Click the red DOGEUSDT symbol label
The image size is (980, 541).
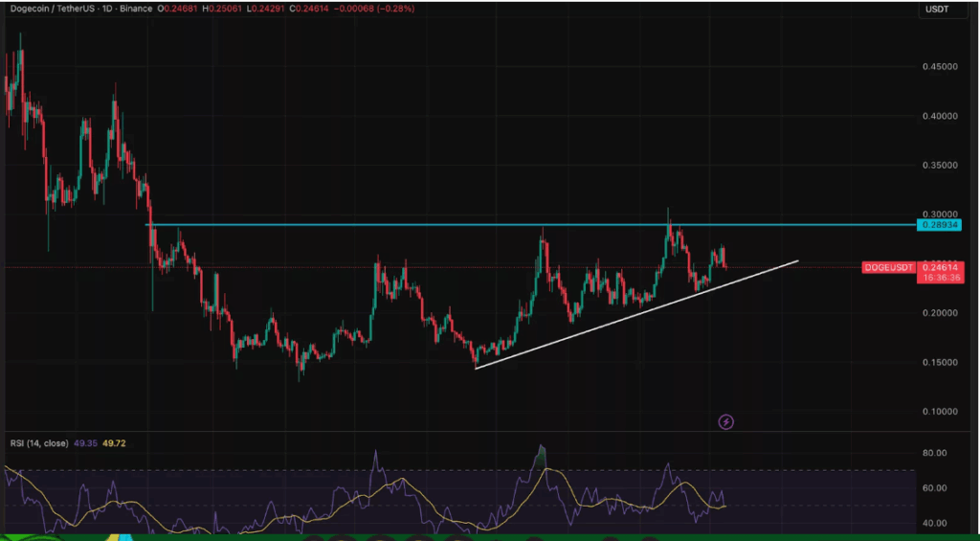[x=888, y=267]
